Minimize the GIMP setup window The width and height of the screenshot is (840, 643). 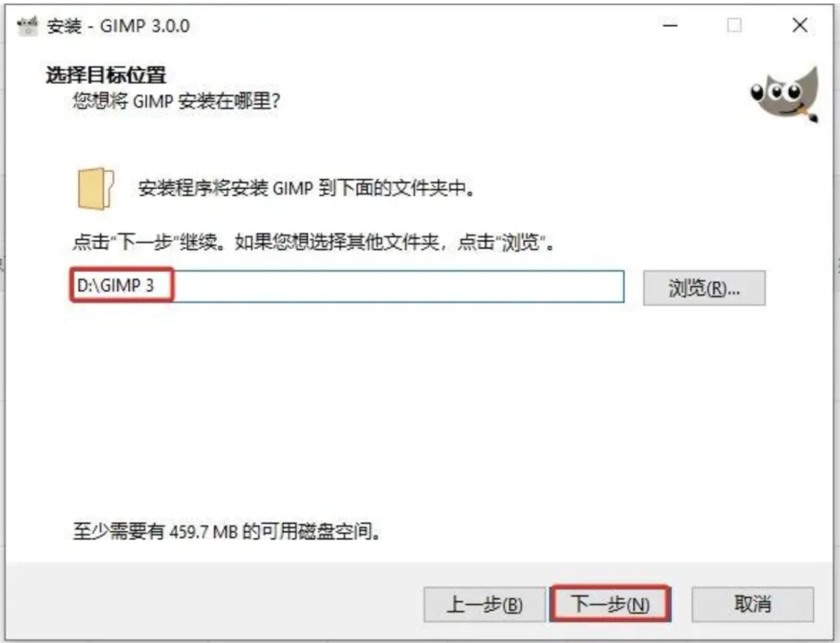pos(670,25)
